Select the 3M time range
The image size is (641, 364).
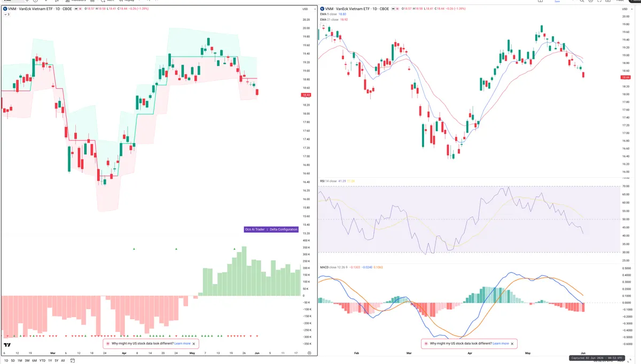tap(27, 361)
